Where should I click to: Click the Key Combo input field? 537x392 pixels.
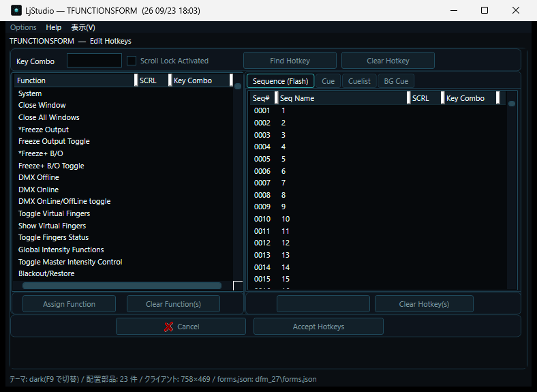[x=94, y=61]
